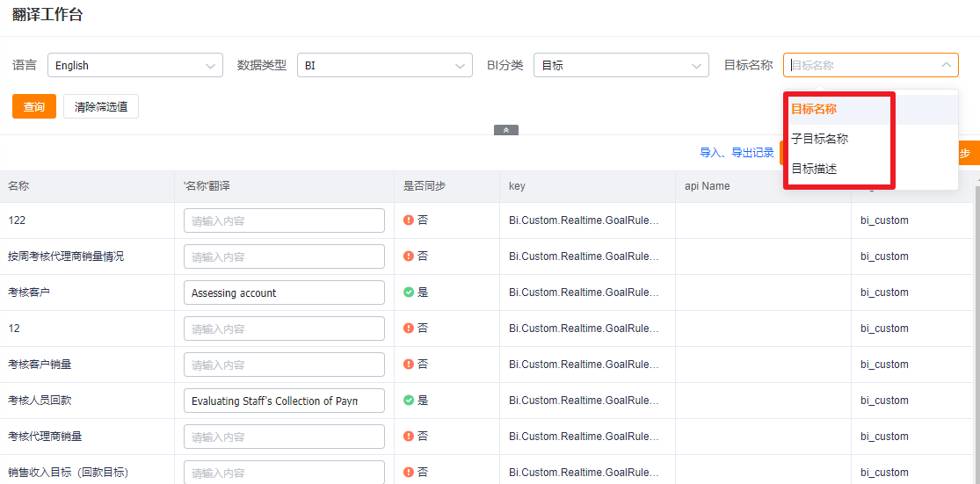
Task: Collapse the 目标名称 dropdown field
Action: pyautogui.click(x=871, y=65)
